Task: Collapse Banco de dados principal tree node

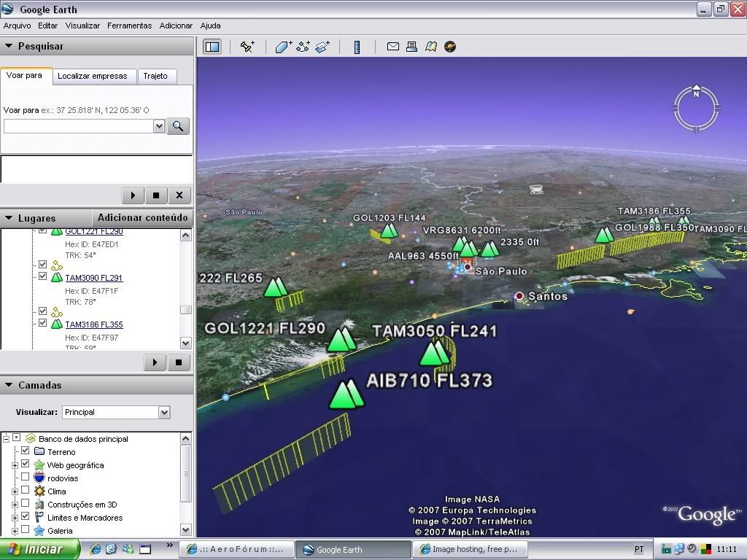Action: [x=6, y=438]
